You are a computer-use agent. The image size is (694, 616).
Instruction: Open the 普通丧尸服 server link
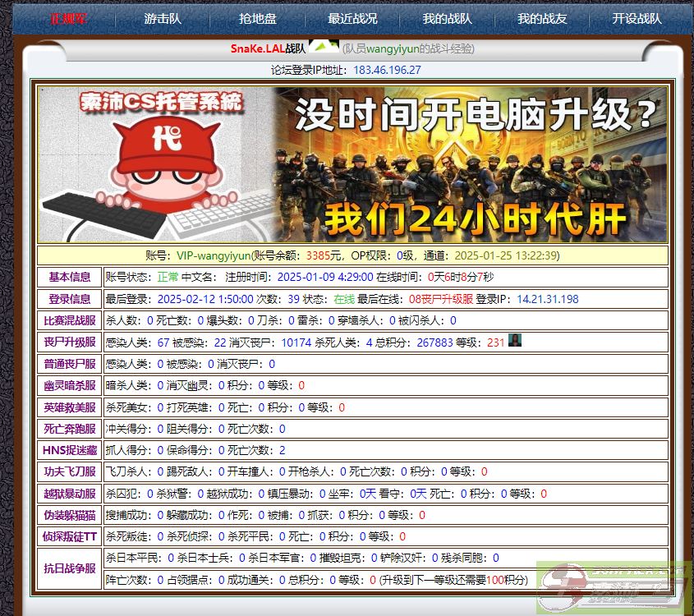(x=70, y=364)
